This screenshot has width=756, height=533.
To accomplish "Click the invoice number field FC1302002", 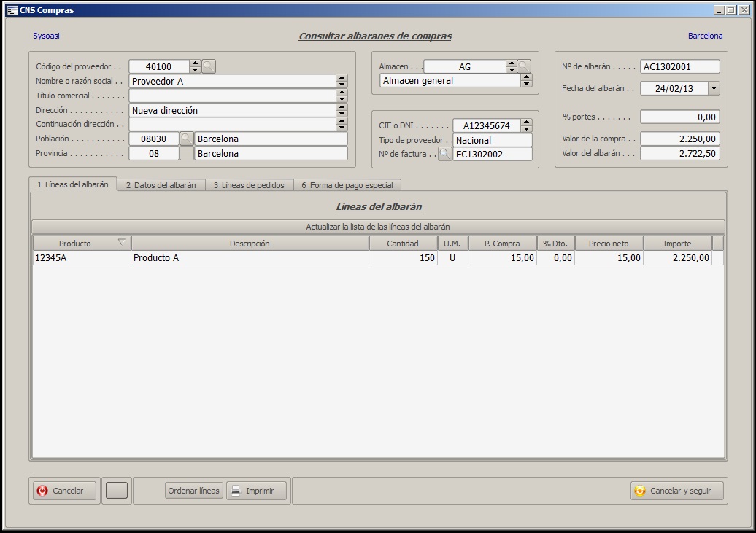I will (493, 155).
